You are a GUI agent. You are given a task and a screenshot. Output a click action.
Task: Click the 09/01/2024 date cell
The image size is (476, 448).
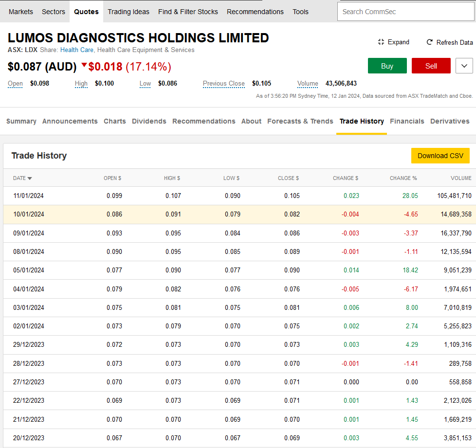coord(29,233)
